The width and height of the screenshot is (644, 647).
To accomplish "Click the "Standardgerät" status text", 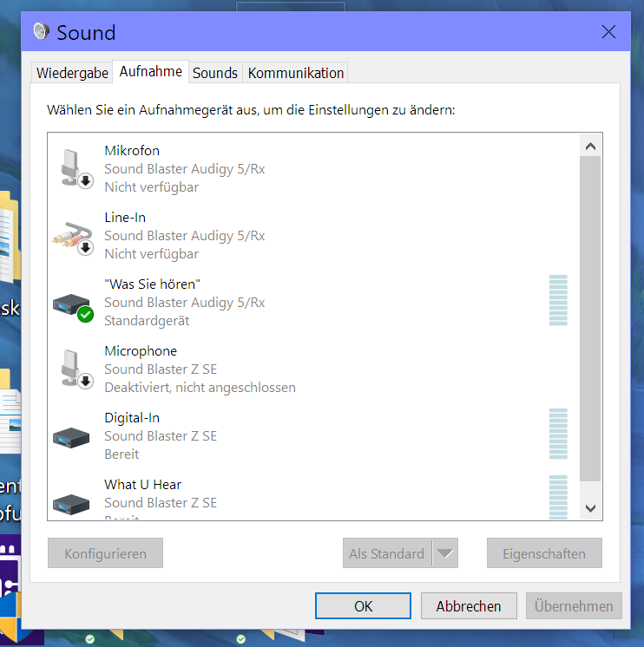I will tap(147, 321).
